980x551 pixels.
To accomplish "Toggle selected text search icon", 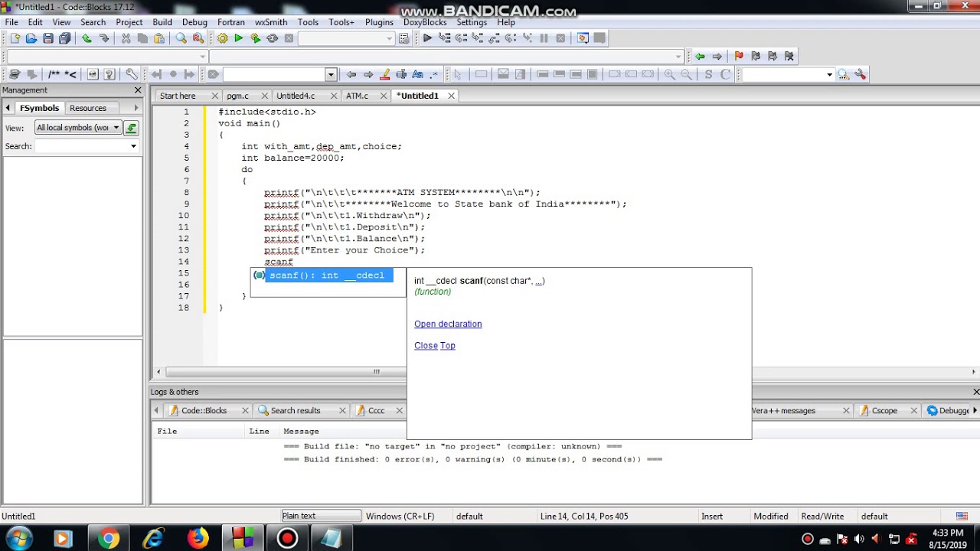I will coord(401,74).
